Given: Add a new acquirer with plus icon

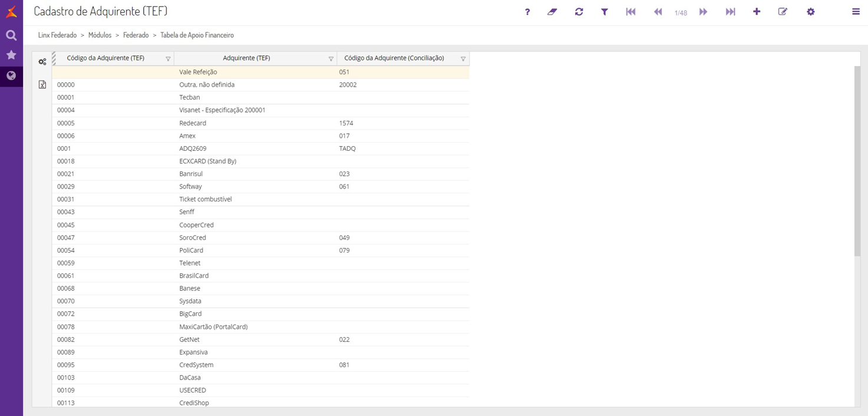Looking at the screenshot, I should click(757, 12).
